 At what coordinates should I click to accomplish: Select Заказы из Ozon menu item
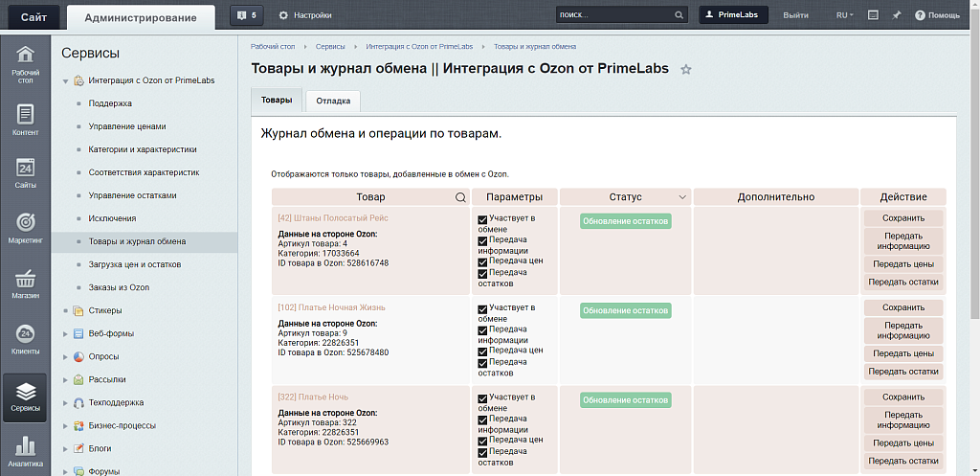(119, 287)
